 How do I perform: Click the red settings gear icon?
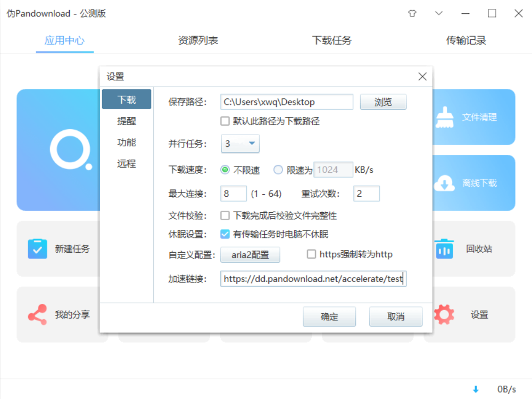tap(444, 314)
